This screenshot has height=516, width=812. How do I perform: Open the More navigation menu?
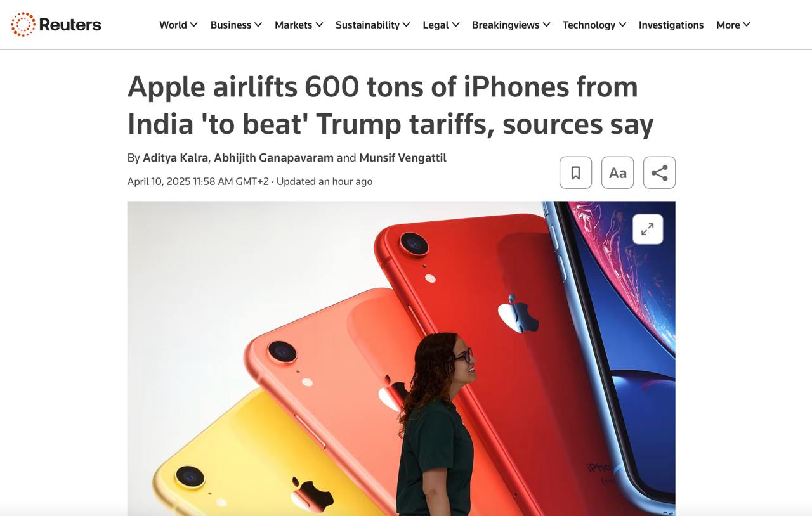tap(733, 25)
